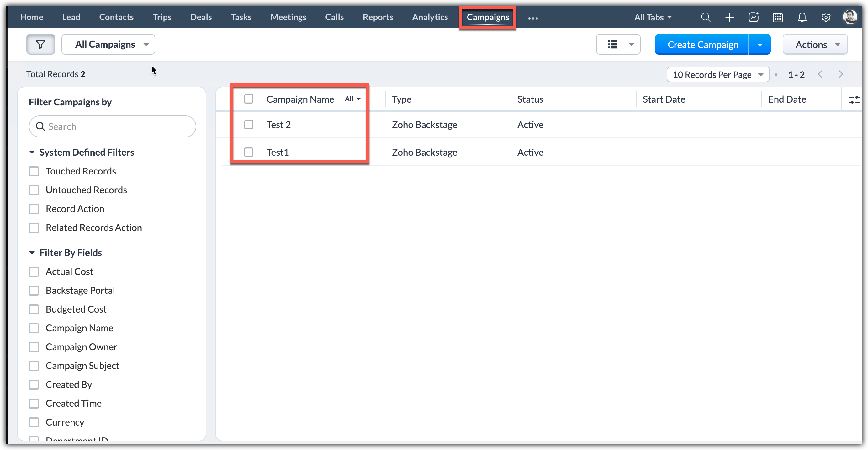Check the Test 2 campaign checkbox

click(x=249, y=125)
